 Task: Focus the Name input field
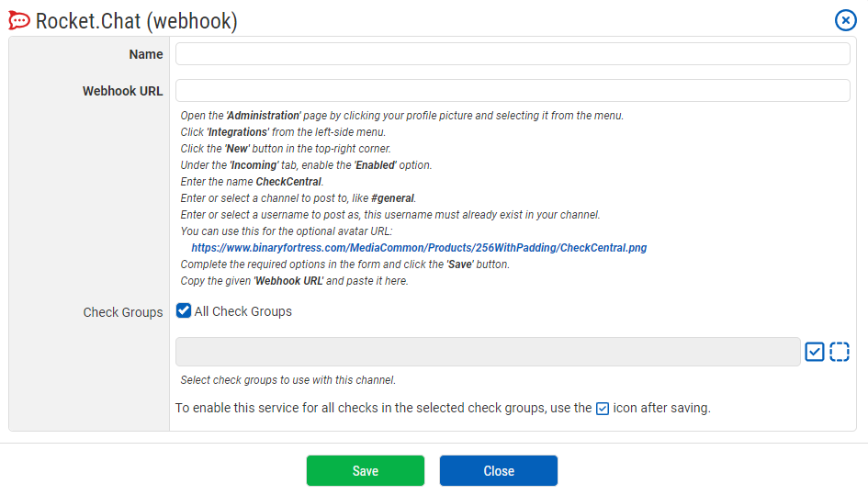(513, 54)
